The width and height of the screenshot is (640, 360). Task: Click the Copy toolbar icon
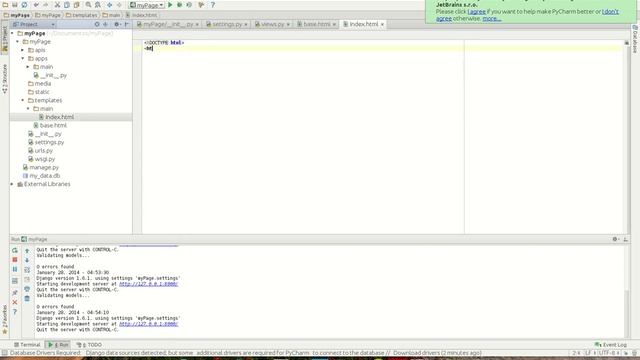pos(67,5)
